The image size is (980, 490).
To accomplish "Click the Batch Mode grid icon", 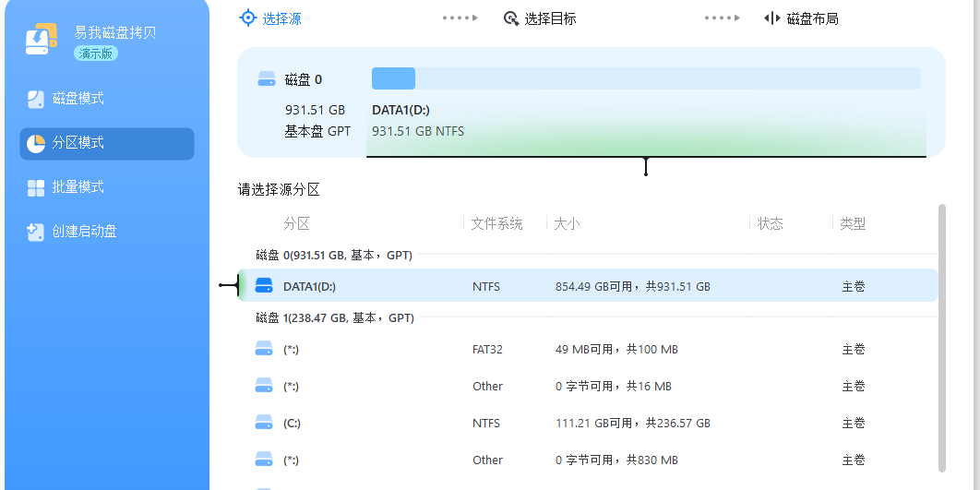I will click(36, 187).
